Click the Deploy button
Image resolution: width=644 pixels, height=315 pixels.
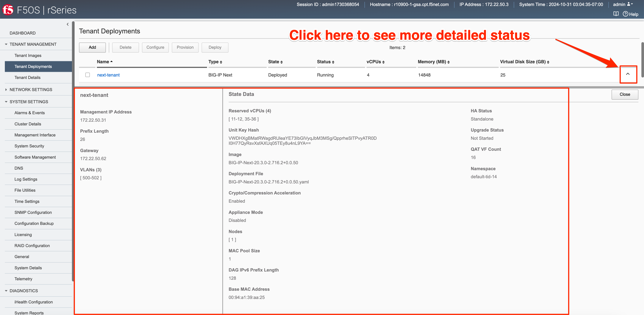pyautogui.click(x=215, y=47)
